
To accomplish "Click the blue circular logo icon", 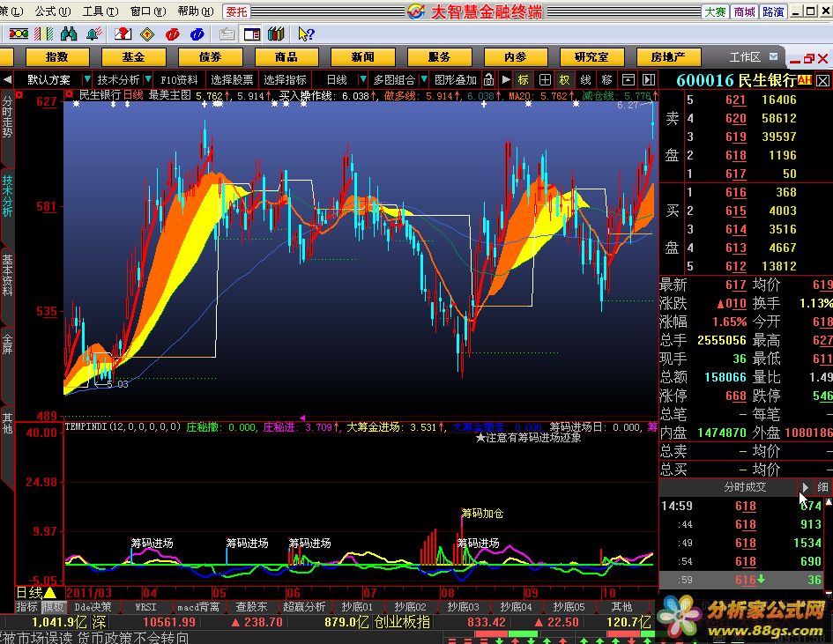I will coord(197,34).
